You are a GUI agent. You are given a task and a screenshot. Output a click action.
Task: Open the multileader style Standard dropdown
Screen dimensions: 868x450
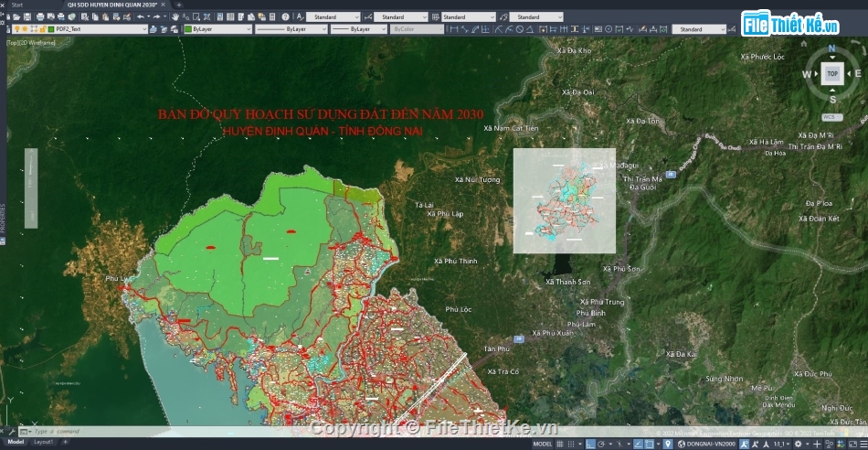[x=535, y=17]
